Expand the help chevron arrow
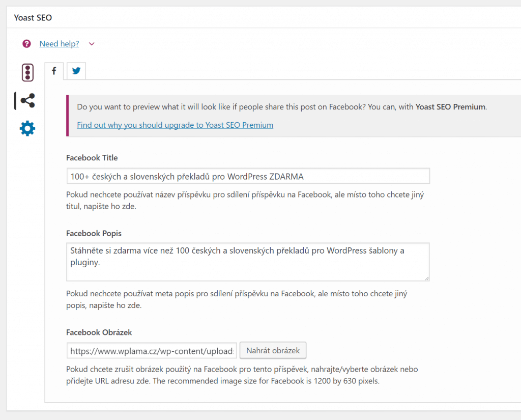 point(92,44)
